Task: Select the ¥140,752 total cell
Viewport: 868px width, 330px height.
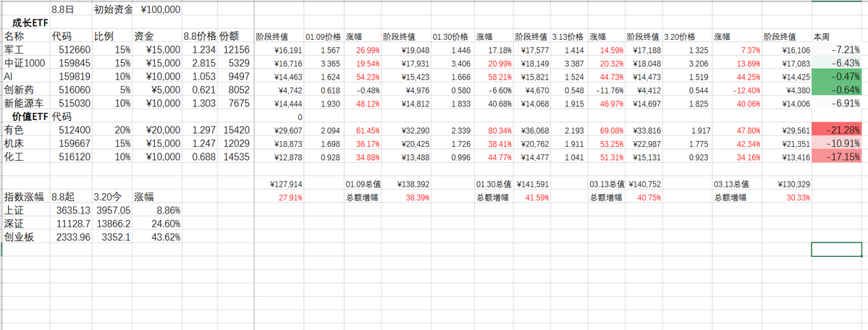Action: tap(644, 184)
